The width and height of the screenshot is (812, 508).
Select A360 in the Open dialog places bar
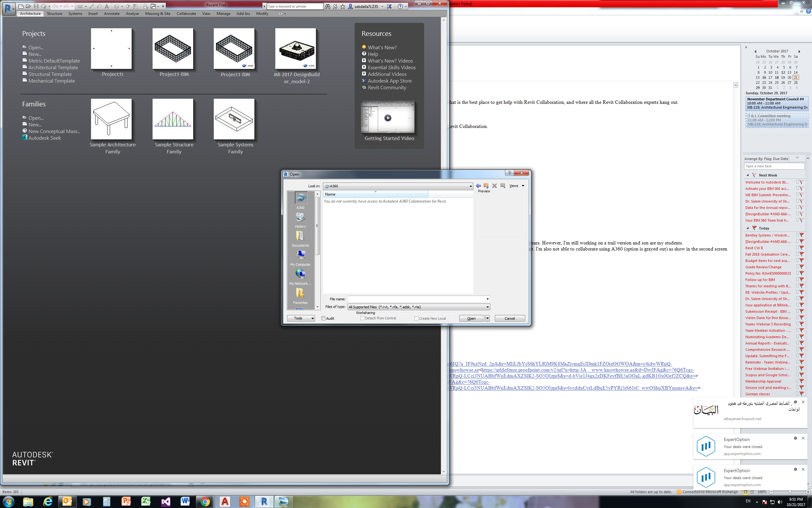click(x=300, y=201)
